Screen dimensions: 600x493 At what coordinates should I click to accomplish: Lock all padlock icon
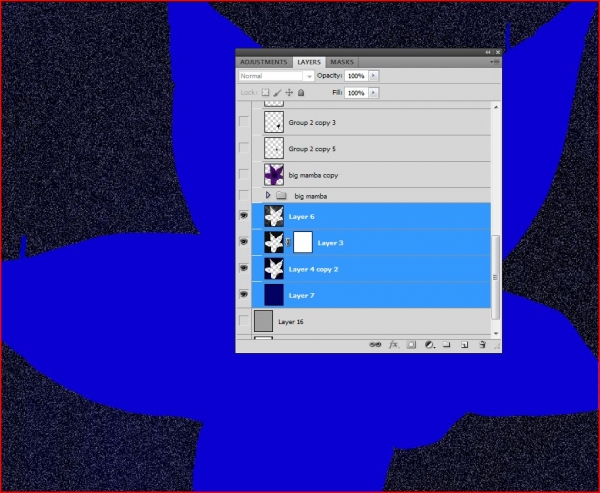[x=301, y=93]
